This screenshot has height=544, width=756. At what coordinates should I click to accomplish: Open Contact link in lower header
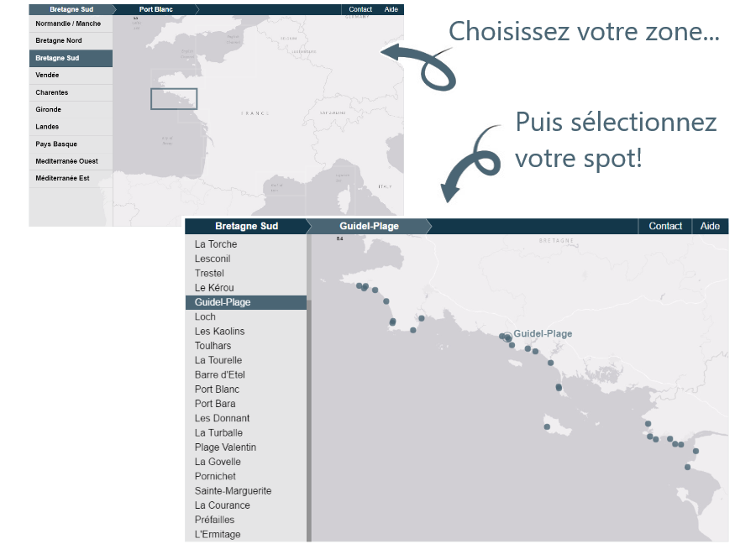(665, 226)
